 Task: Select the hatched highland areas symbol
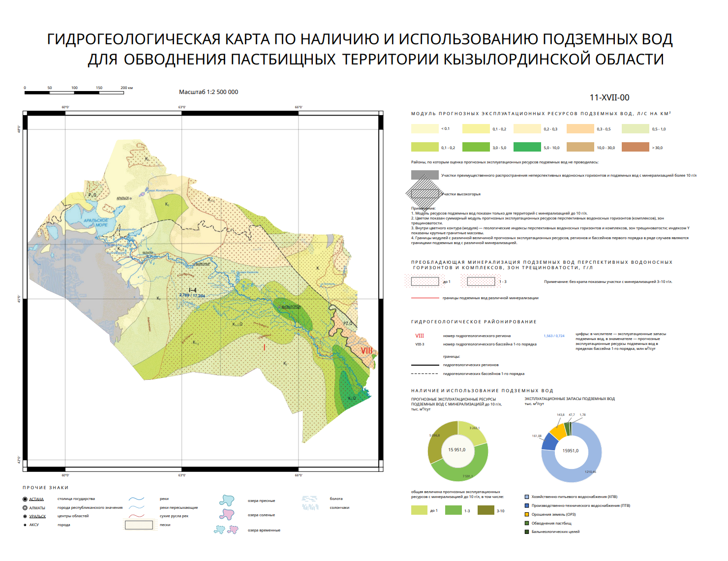coord(425,194)
